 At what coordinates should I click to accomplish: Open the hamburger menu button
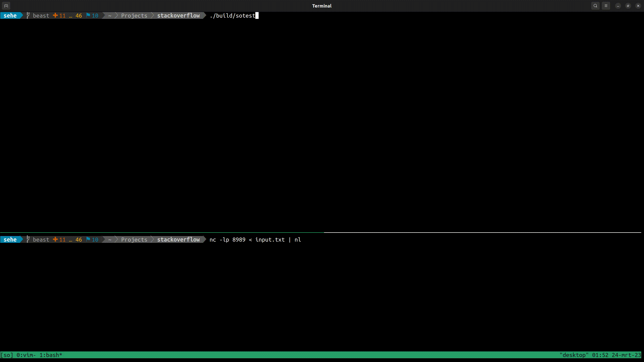(x=606, y=6)
